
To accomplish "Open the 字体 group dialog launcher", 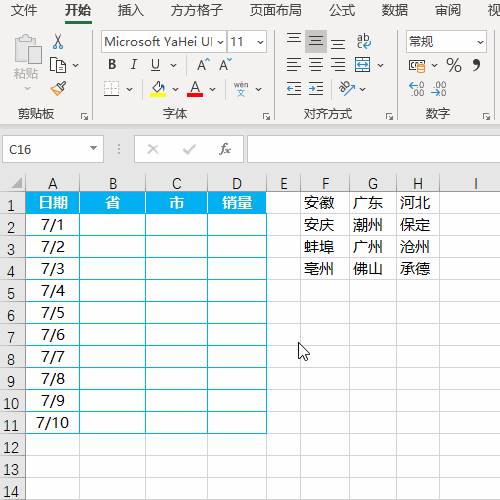I will click(266, 116).
